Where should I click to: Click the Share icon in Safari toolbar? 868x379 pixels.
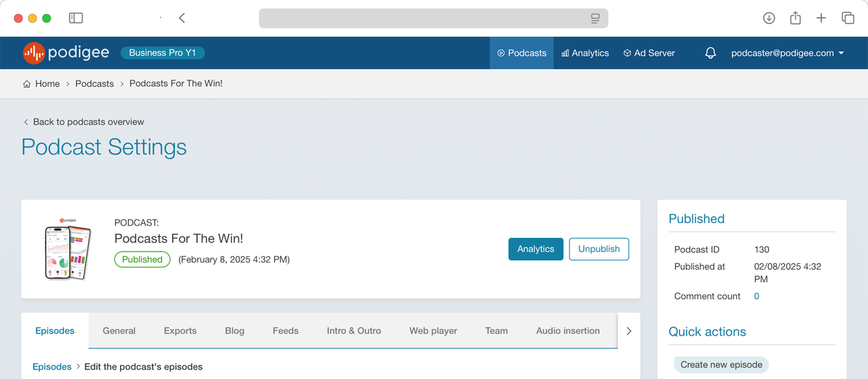click(x=795, y=18)
